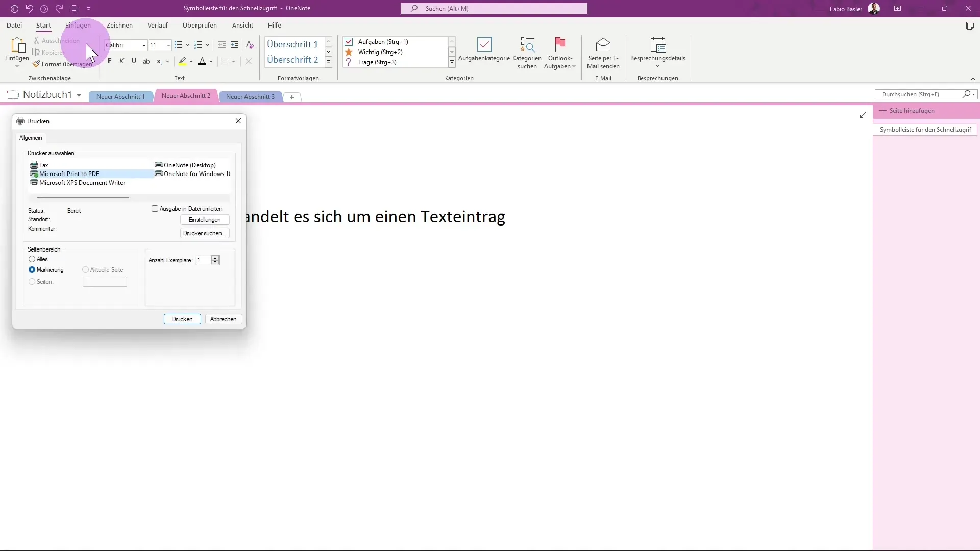The height and width of the screenshot is (551, 980).
Task: Decrease the paragraph indent
Action: (222, 45)
